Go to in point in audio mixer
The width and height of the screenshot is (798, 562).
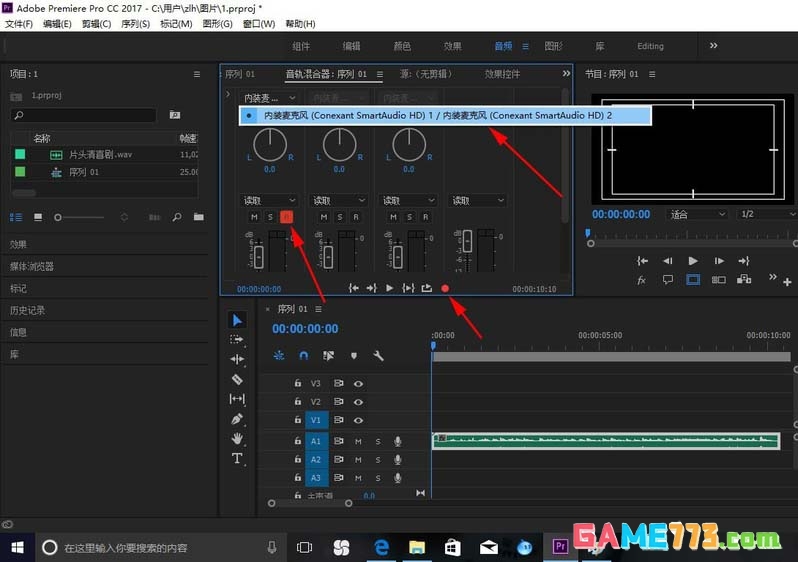(354, 288)
